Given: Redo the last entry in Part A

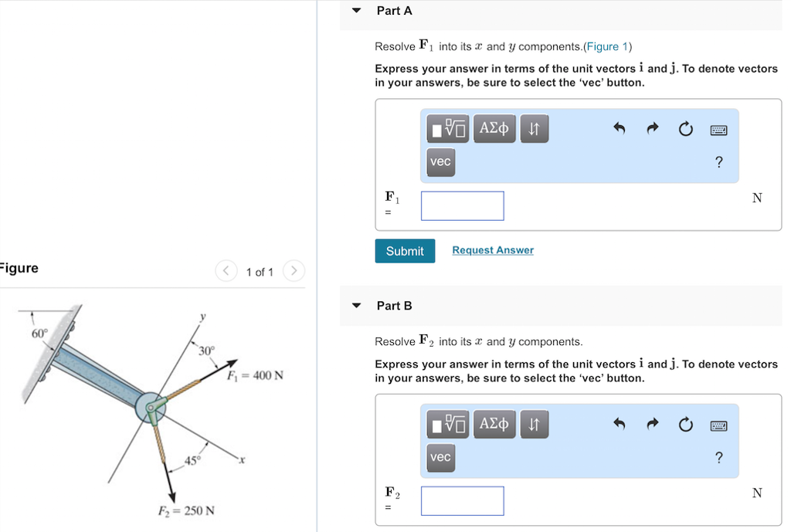Looking at the screenshot, I should pyautogui.click(x=652, y=129).
